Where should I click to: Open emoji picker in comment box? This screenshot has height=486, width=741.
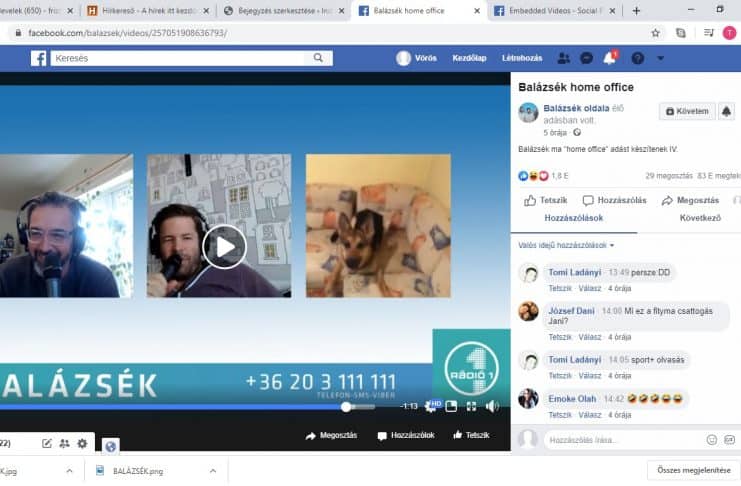712,440
